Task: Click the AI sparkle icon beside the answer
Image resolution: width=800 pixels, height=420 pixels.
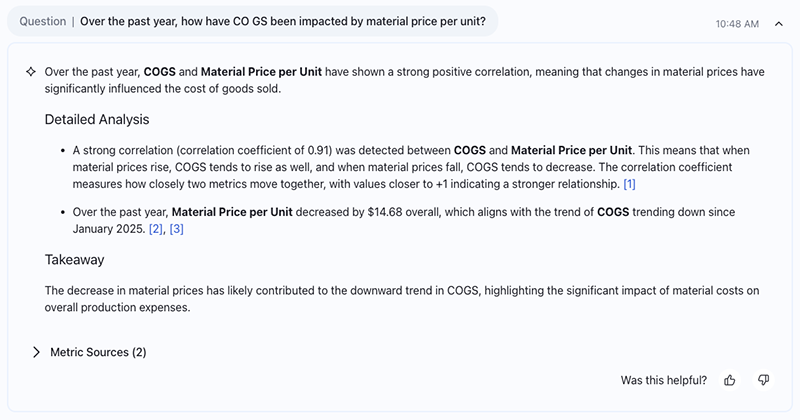Action: point(31,72)
